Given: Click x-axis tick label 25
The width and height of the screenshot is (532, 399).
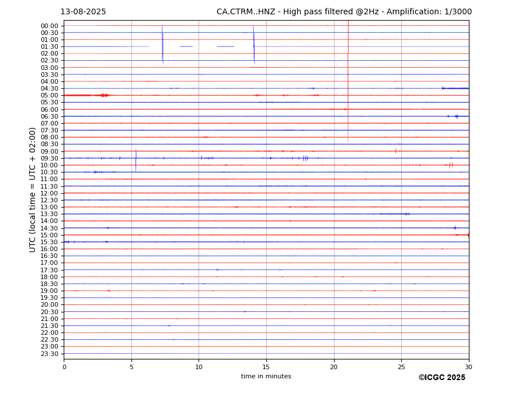Looking at the screenshot, I should 401,367.
